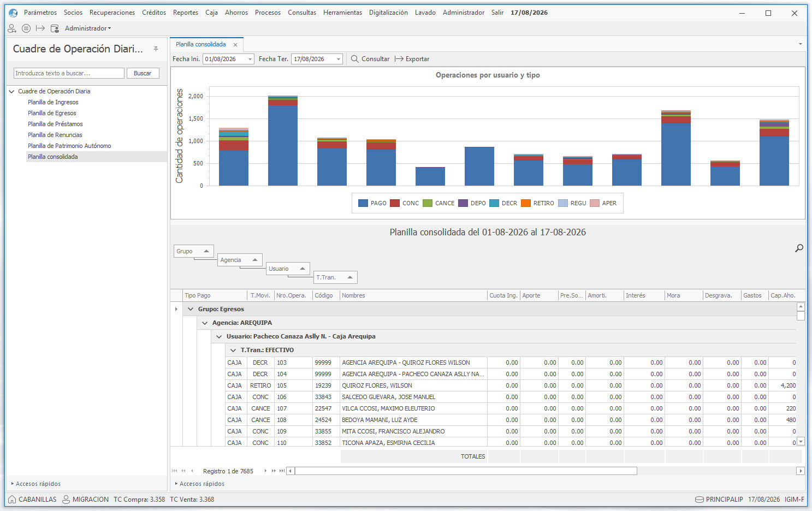This screenshot has height=511, width=812.
Task: Click the Buscar button
Action: 143,73
